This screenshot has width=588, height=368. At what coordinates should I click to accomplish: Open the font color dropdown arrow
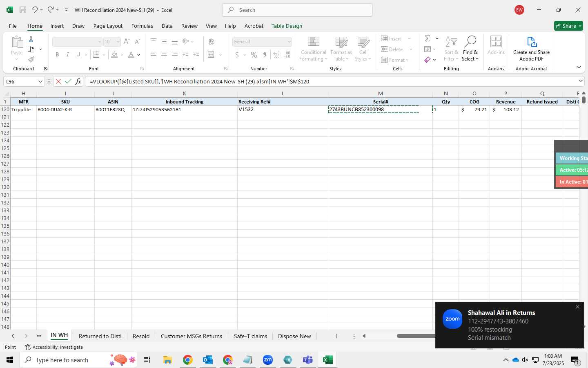point(139,55)
